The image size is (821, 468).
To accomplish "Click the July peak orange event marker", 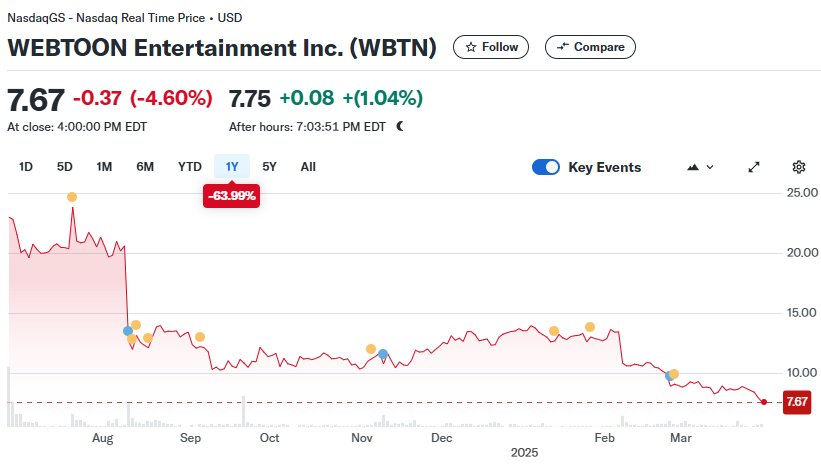I will pyautogui.click(x=72, y=197).
